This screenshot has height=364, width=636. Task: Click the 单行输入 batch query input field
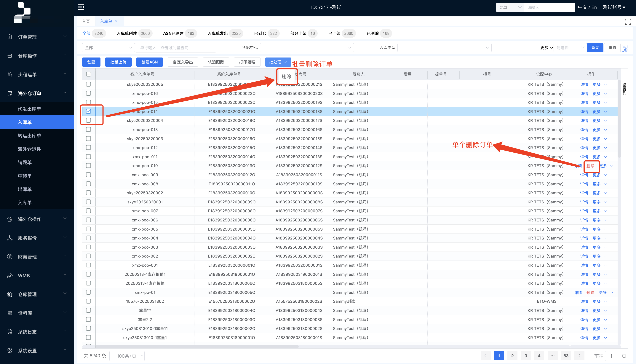click(176, 47)
